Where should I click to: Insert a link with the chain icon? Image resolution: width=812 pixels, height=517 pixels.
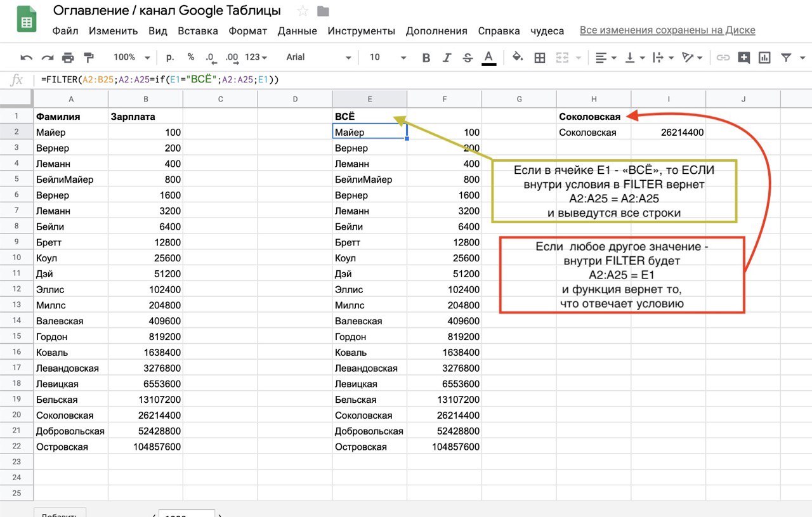coord(723,58)
